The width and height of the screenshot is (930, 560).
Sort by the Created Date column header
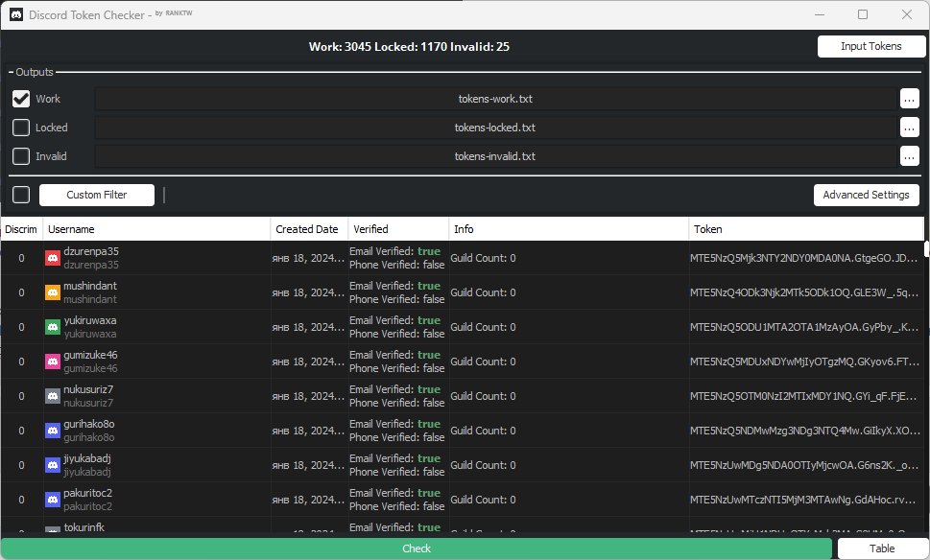(310, 229)
